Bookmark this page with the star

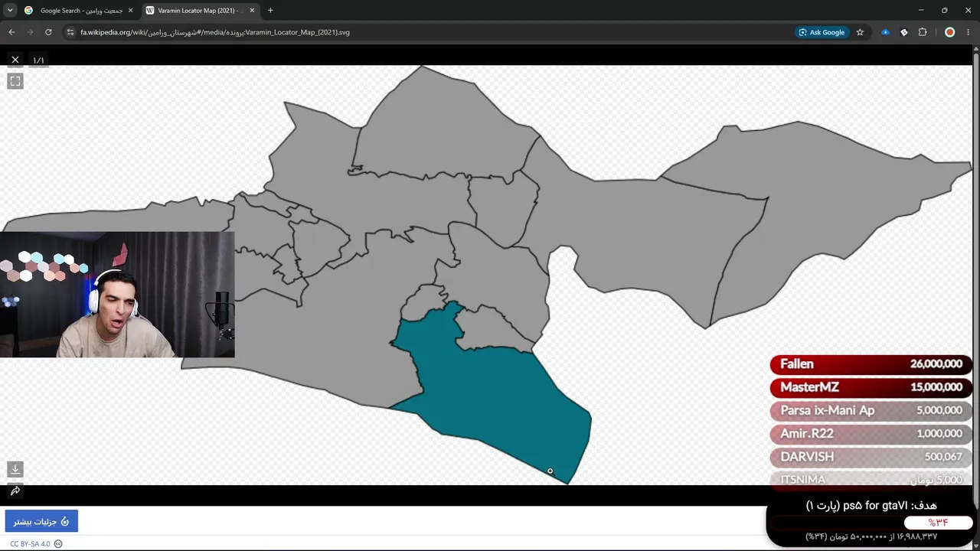point(860,32)
